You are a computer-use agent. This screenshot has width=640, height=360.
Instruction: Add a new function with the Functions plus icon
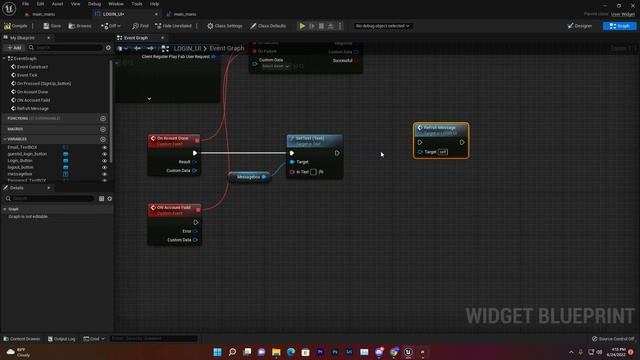(x=103, y=118)
